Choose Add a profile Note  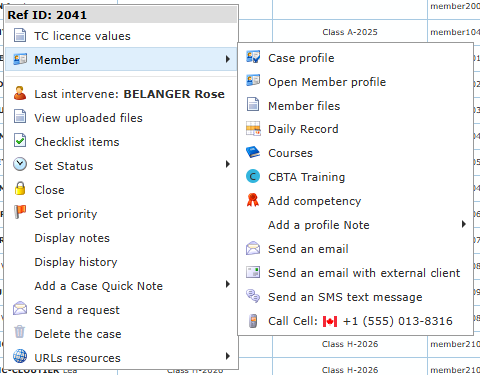pos(355,225)
